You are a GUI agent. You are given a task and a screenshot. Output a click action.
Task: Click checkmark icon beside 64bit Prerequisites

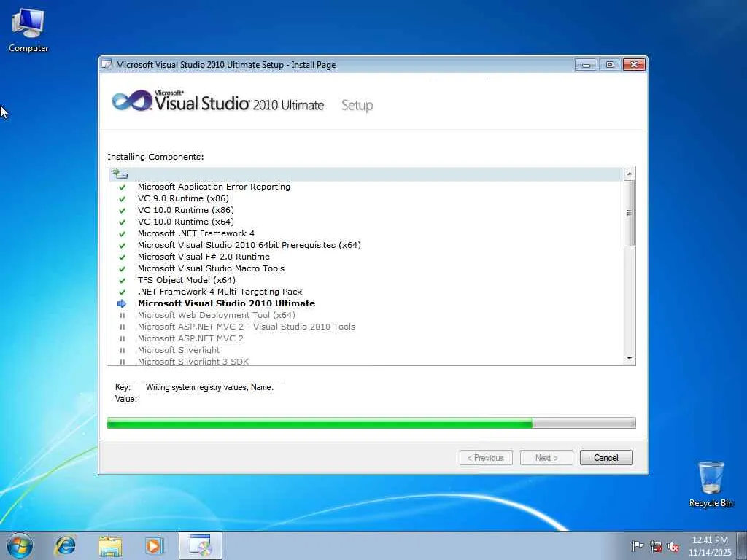[122, 245]
